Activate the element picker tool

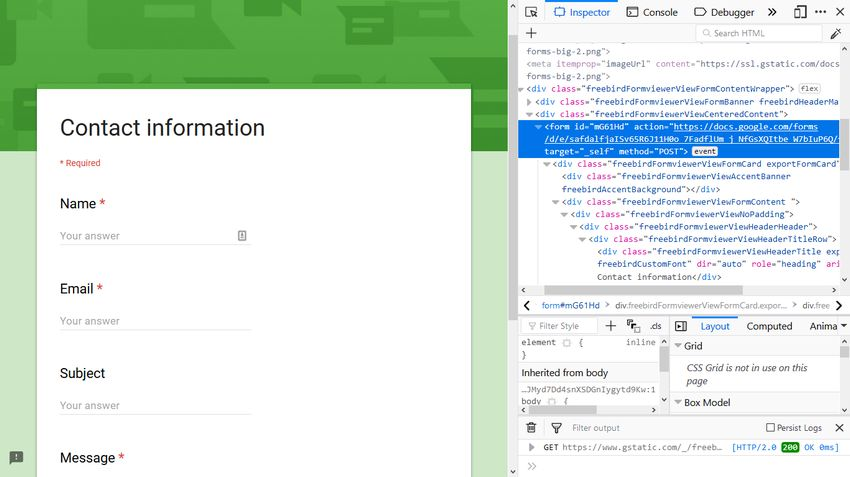point(532,12)
